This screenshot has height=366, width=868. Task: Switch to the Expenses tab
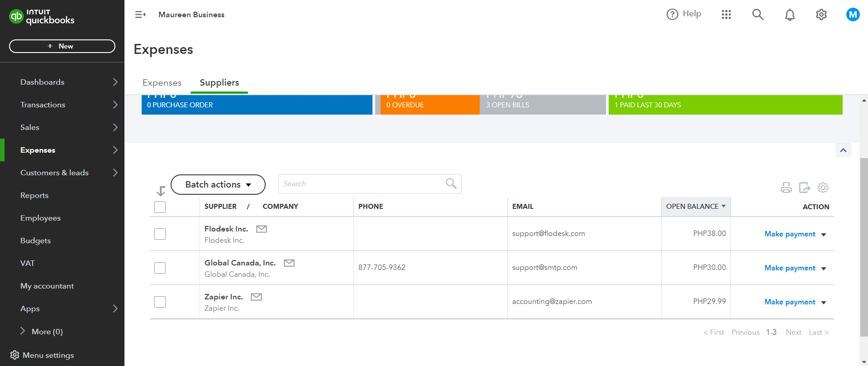click(162, 83)
